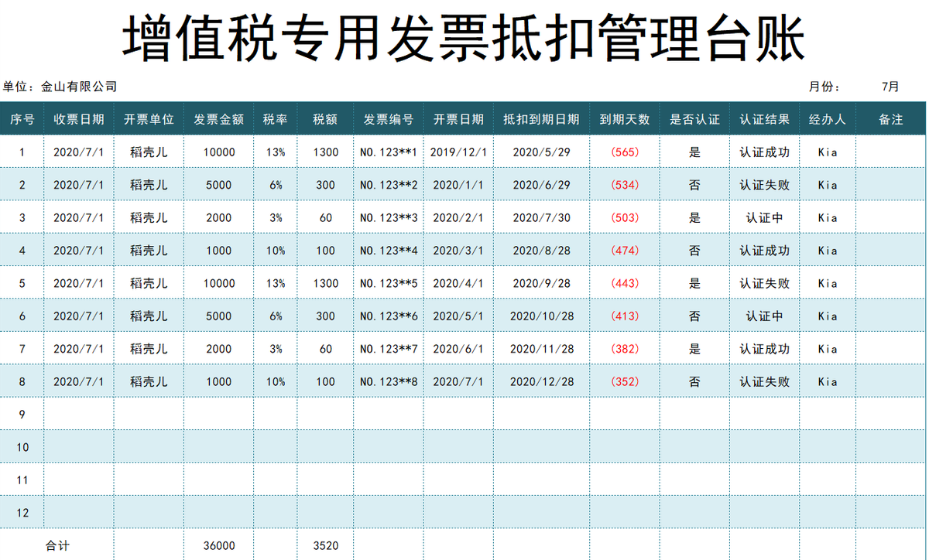Viewport: 929px width, 560px height.
Task: Select the 认证失败 cell in row 2
Action: pyautogui.click(x=766, y=184)
